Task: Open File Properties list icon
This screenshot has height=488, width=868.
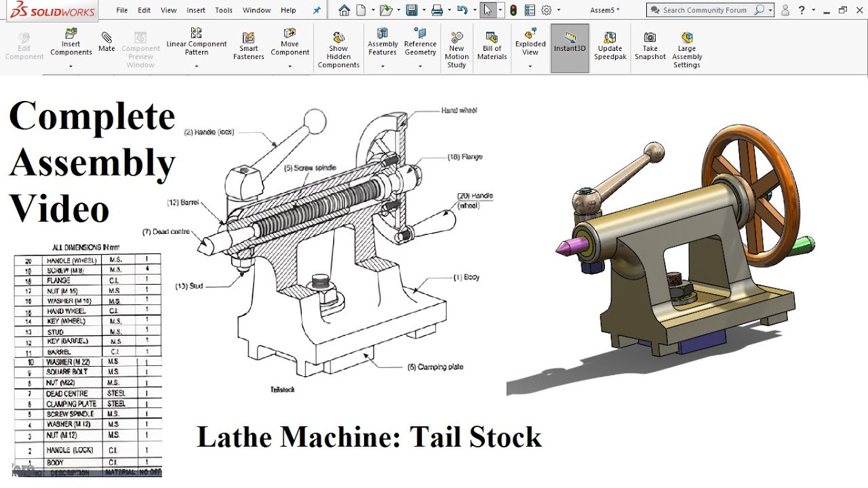Action: 530,10
